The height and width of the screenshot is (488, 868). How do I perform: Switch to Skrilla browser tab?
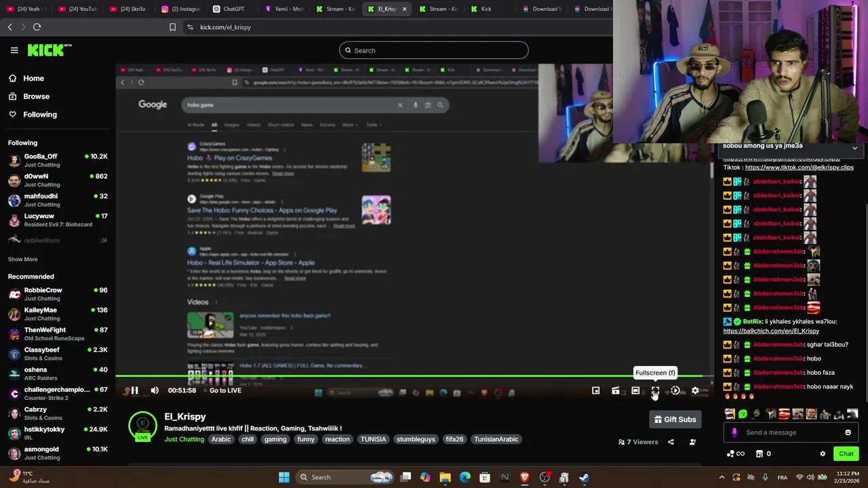(133, 9)
